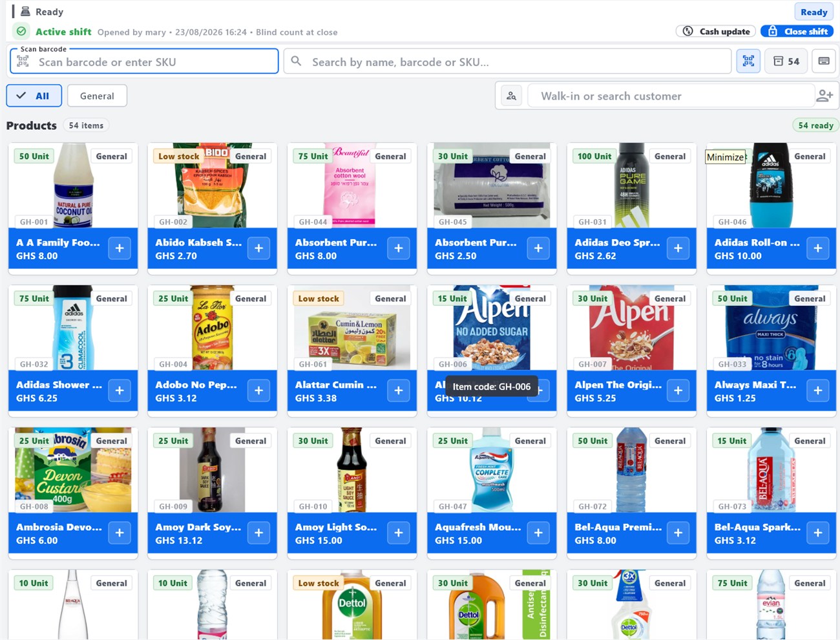Click the Adobo No Pepper product image
840x640 pixels.
213,327
